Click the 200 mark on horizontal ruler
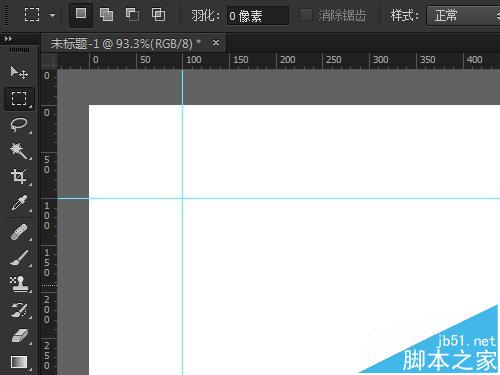Screen dimensions: 500x375 287,60
